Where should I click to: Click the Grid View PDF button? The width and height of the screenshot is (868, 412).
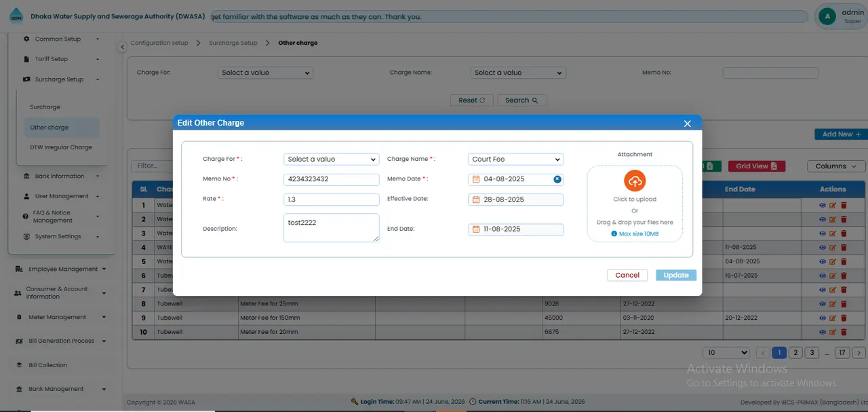pyautogui.click(x=757, y=166)
